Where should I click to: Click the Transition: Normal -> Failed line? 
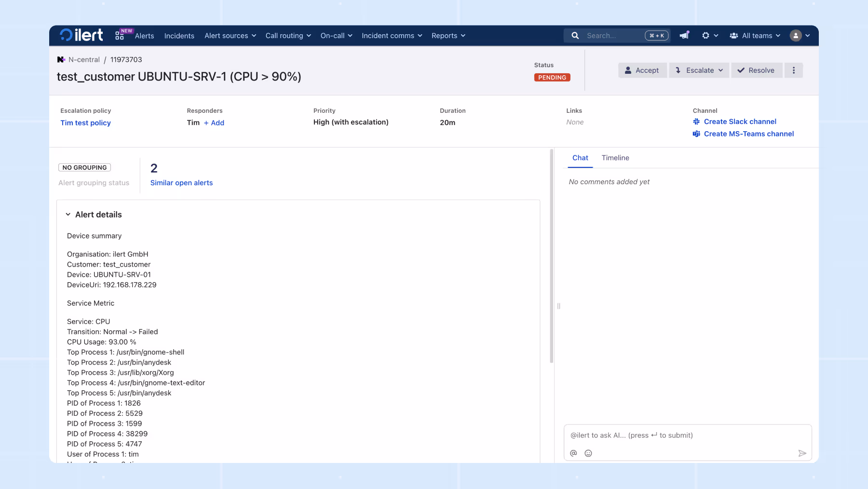click(x=112, y=332)
